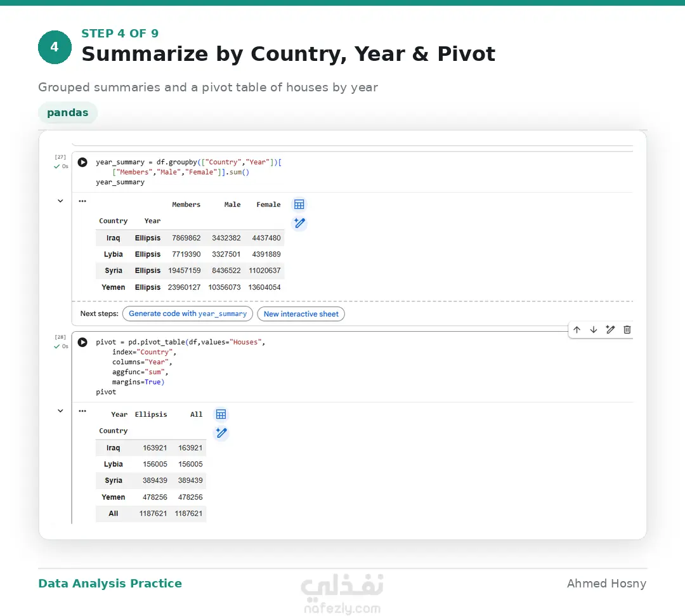This screenshot has width=685, height=616.
Task: Click Generate code with year_summary button
Action: (x=187, y=313)
